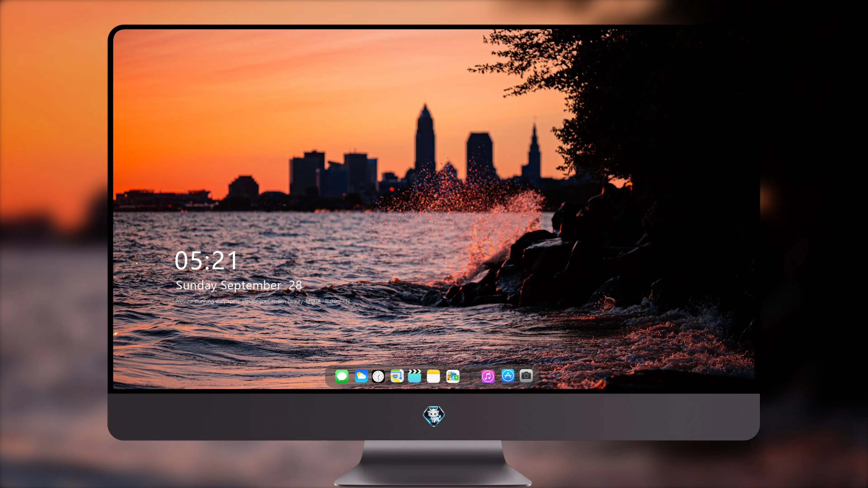The image size is (868, 488).
Task: Open the Camera app in the dock
Action: pyautogui.click(x=526, y=375)
